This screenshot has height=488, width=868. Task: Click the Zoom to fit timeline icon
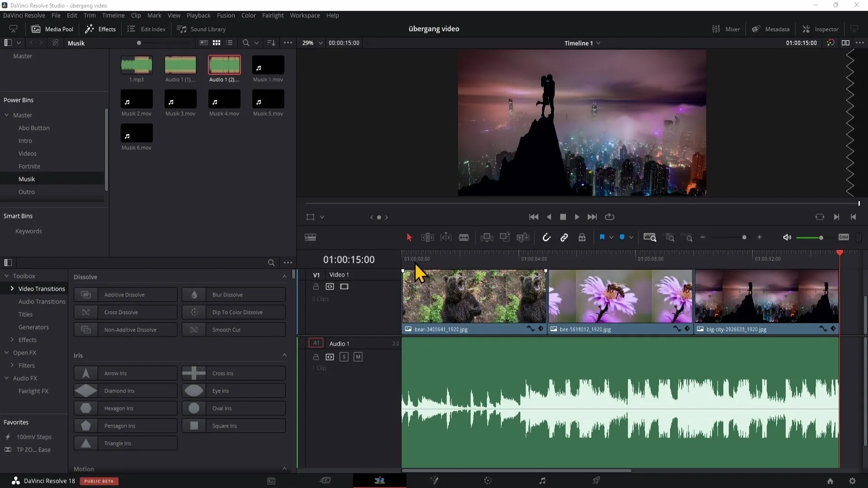[651, 238]
